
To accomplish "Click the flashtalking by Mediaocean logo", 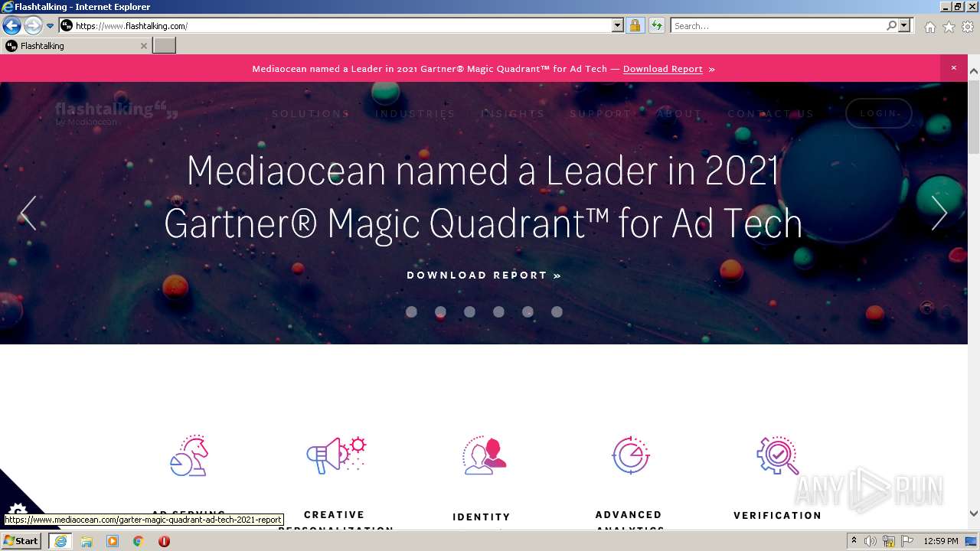I will pos(116,112).
